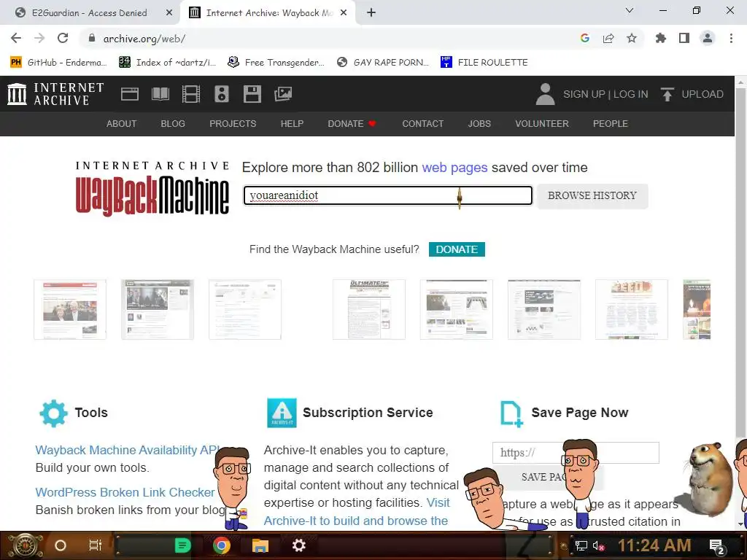Screen dimensions: 747x560
Task: Open a new browser tab
Action: click(x=371, y=13)
